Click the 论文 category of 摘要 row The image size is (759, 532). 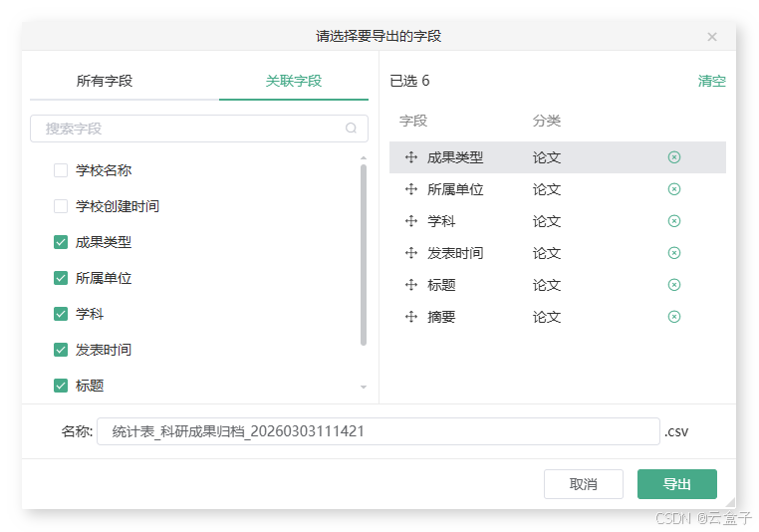pyautogui.click(x=547, y=317)
